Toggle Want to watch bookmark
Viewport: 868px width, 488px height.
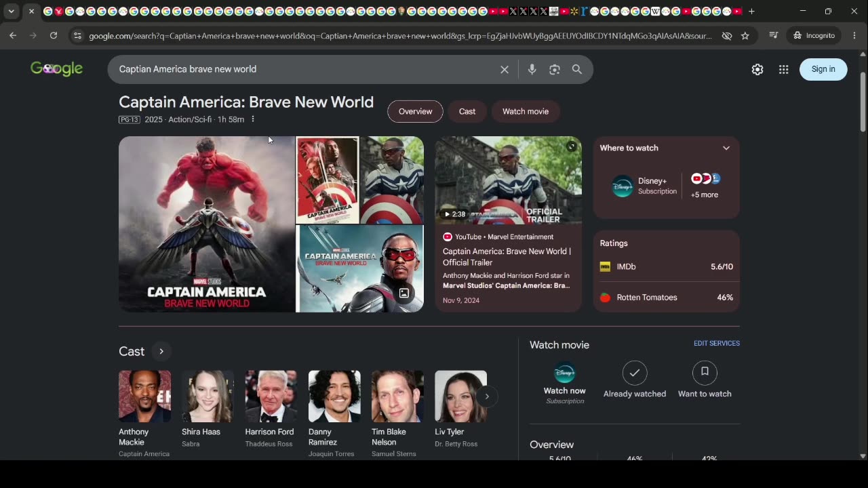pyautogui.click(x=705, y=380)
